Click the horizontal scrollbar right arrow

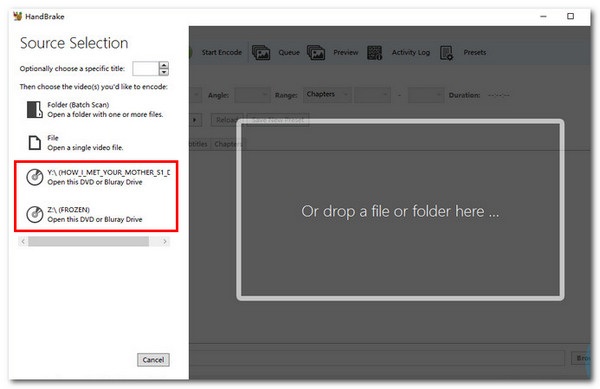pyautogui.click(x=165, y=241)
